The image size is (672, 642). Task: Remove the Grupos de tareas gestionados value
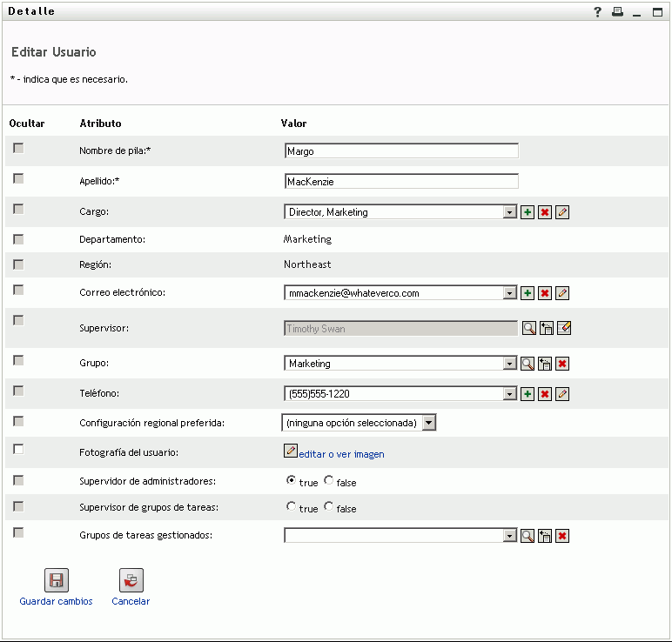click(x=562, y=536)
